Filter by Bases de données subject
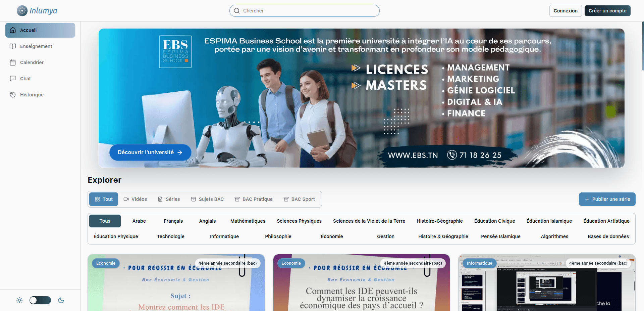The image size is (644, 311). (x=608, y=236)
